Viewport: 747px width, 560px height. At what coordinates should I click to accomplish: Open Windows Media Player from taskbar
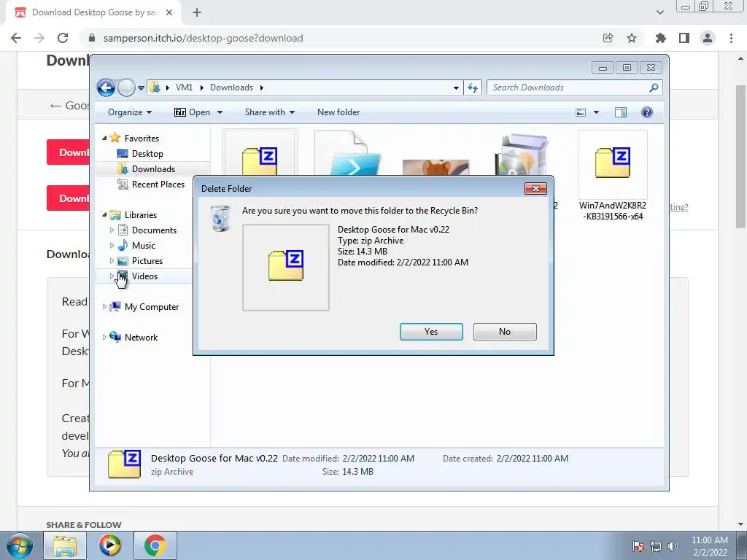[110, 545]
